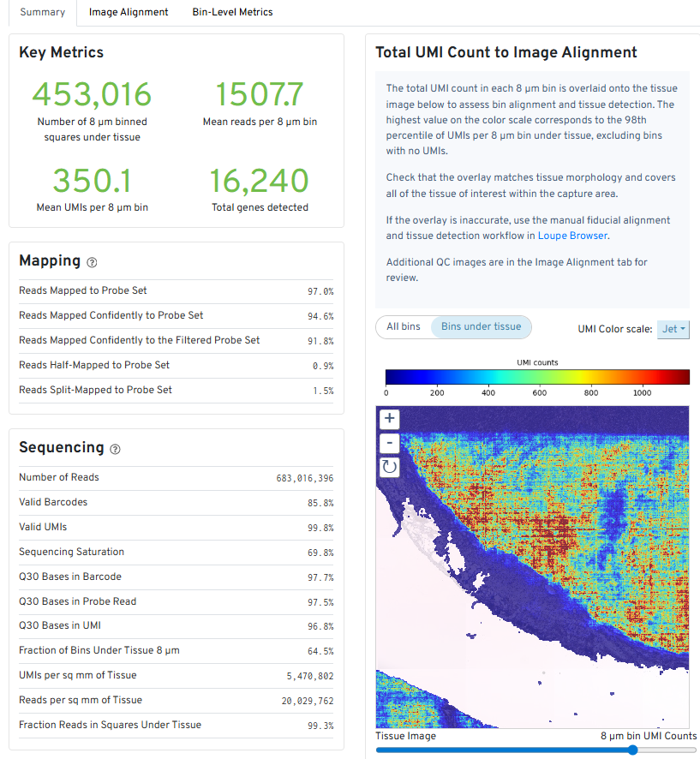Click the Summary tab label

41,13
